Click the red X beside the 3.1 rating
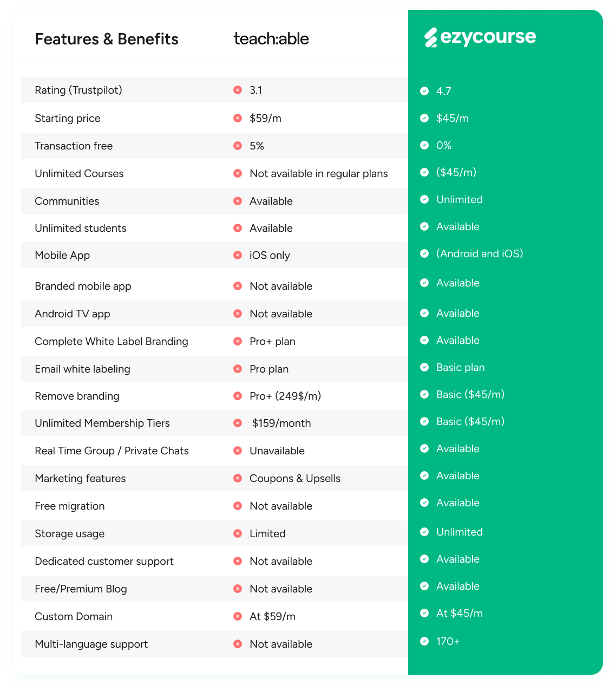 point(238,90)
